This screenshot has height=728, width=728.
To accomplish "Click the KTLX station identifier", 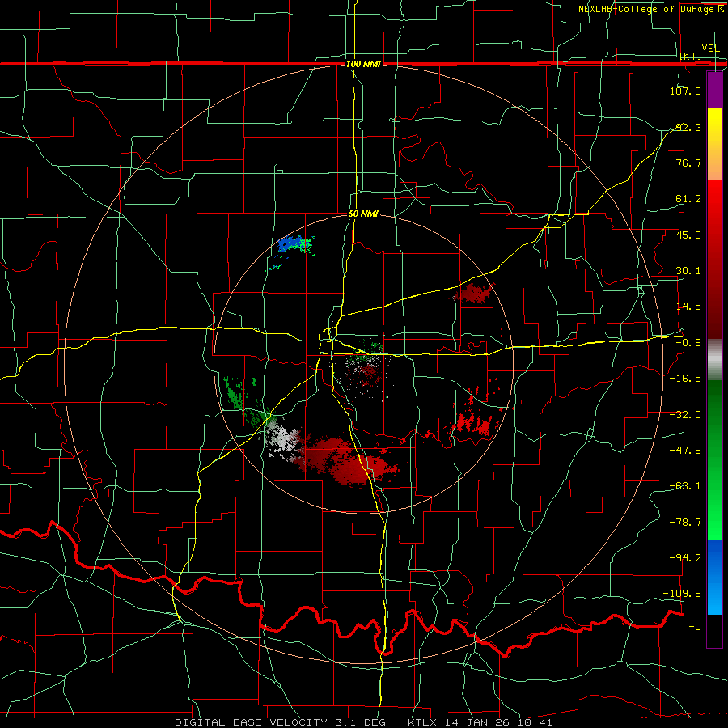I will coord(424,722).
